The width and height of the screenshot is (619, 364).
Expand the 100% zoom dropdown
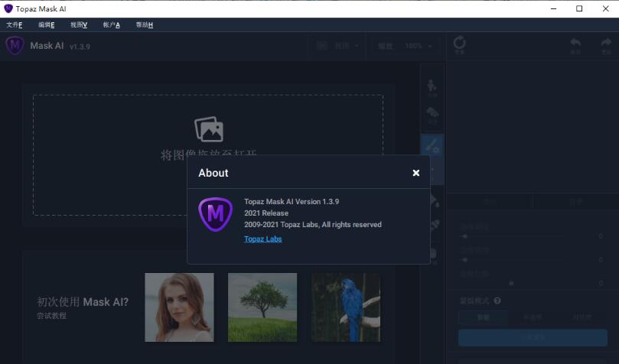coord(418,46)
